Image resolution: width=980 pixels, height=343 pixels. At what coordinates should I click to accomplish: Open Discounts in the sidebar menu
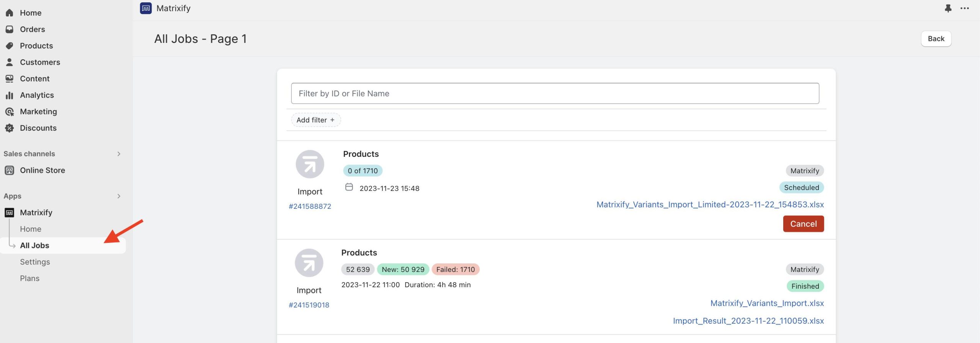point(38,128)
